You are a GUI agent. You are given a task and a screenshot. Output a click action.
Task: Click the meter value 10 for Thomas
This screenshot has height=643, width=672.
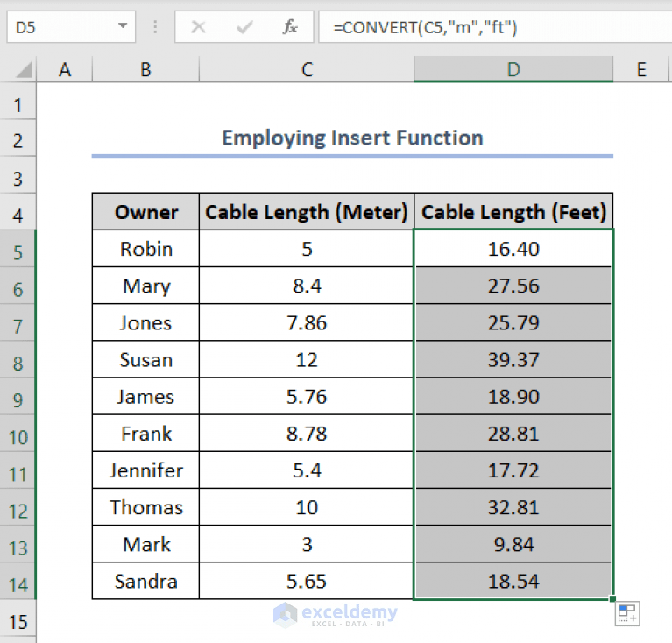click(x=307, y=507)
